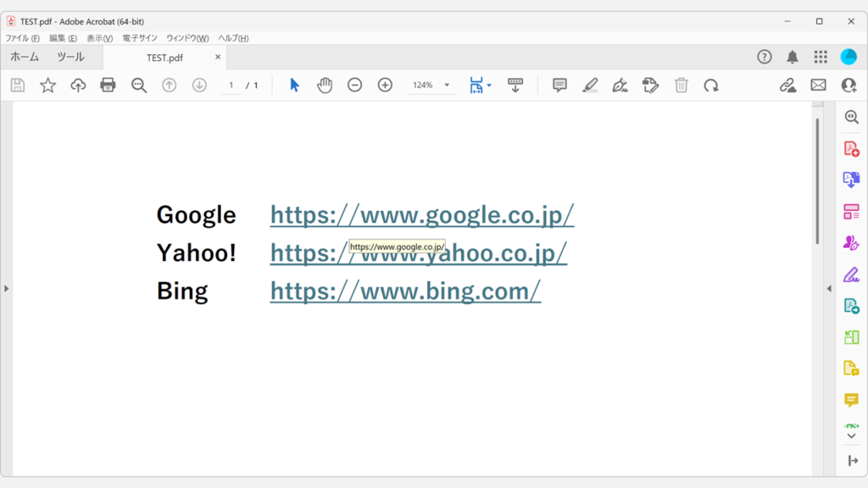Select the Highlight text pen
The height and width of the screenshot is (488, 868).
[590, 86]
